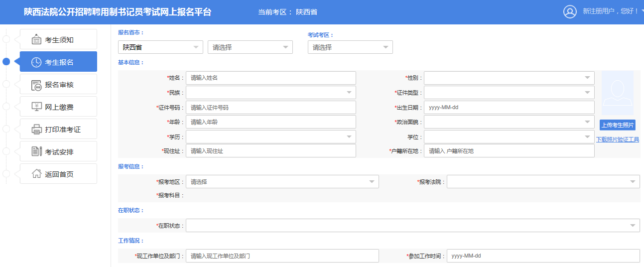Click the 报名审核 review icon
644x267 pixels.
[x=36, y=85]
